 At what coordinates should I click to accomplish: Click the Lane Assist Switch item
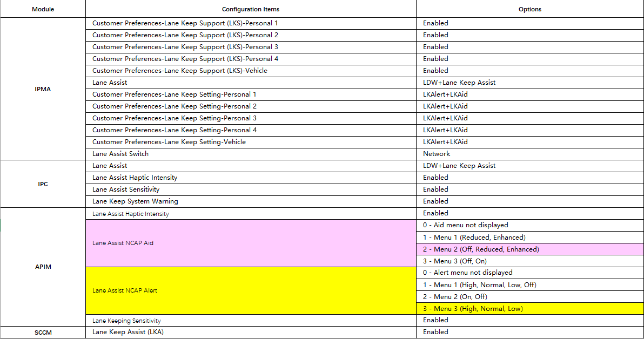pyautogui.click(x=120, y=154)
